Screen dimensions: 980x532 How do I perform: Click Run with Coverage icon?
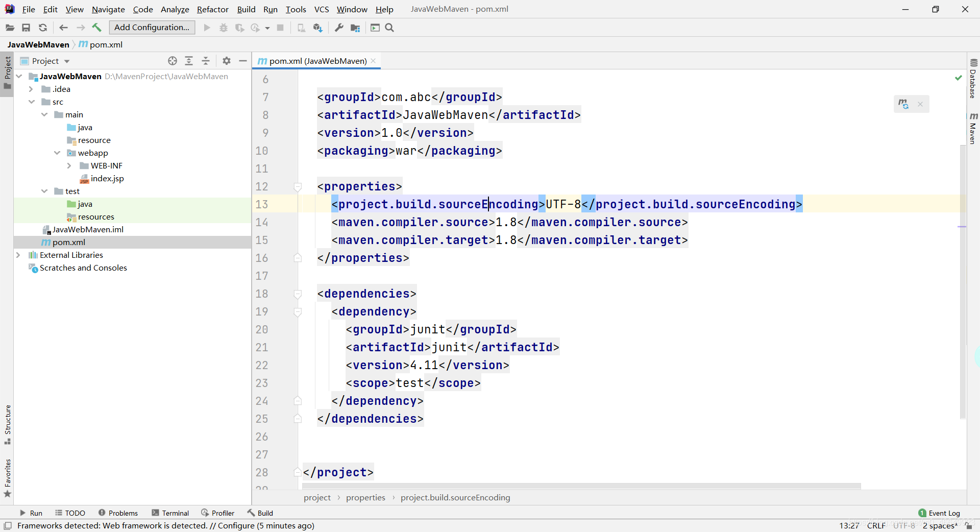[239, 28]
